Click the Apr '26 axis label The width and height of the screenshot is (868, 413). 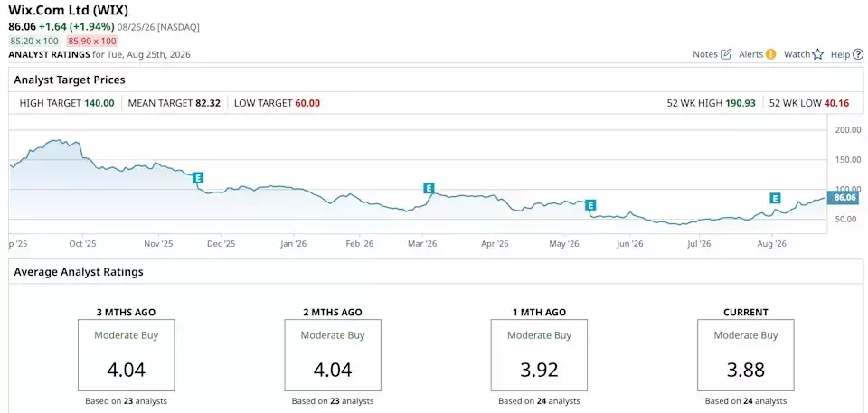coord(495,243)
